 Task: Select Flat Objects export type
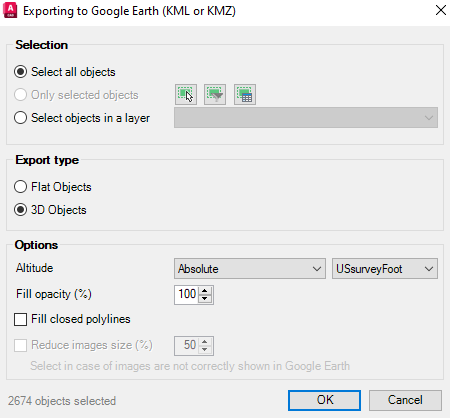click(21, 187)
